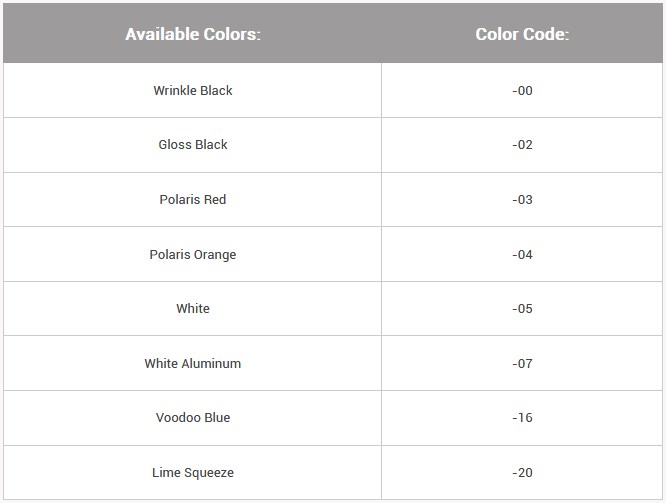This screenshot has width=666, height=503.
Task: Pick the Lime Squeeze color entry
Action: (193, 473)
